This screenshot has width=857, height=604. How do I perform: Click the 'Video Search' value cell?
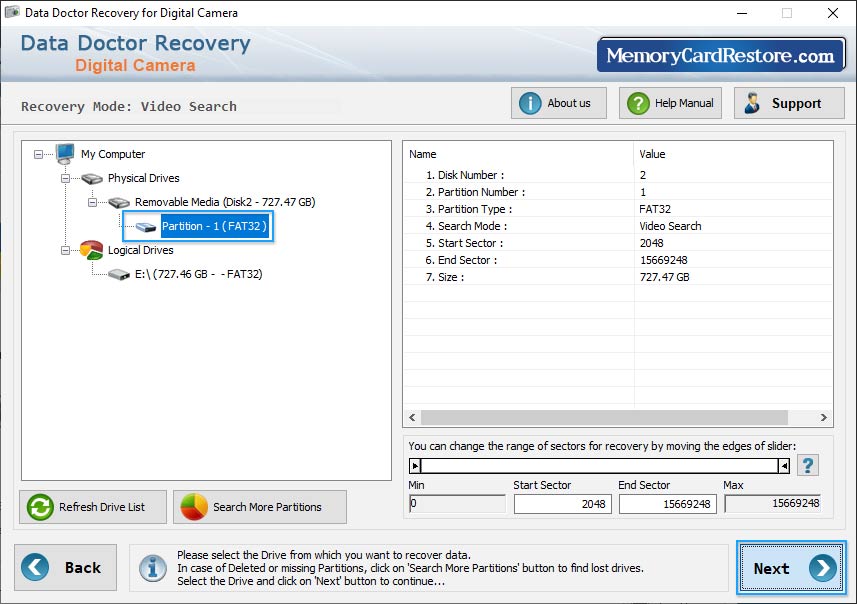point(670,226)
